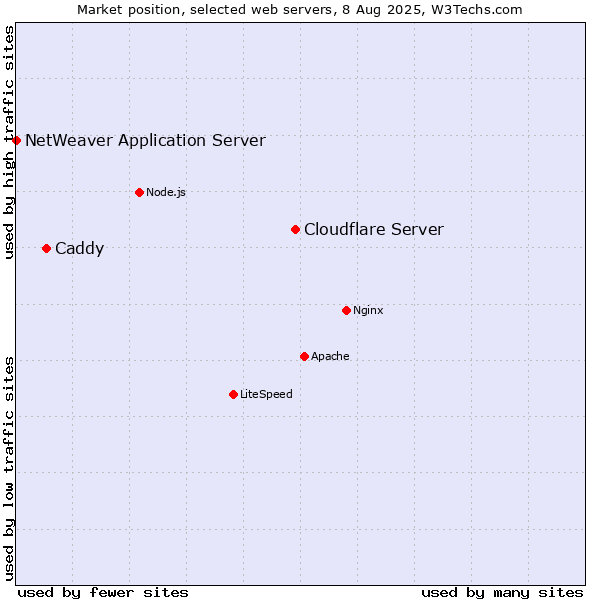Click the Apache red marker
The width and height of the screenshot is (600, 600).
click(x=304, y=357)
